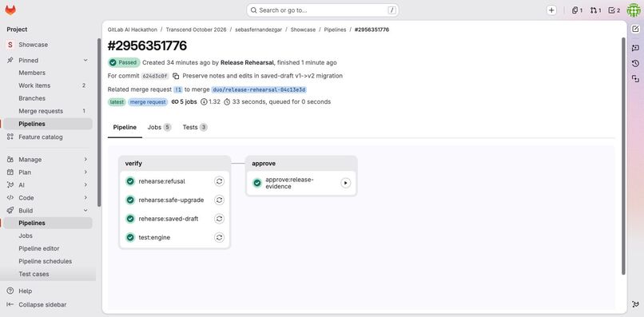Open branch duo/release-rehearsal-04c13e3d link
Screen dimensions: 644x317
pyautogui.click(x=259, y=89)
